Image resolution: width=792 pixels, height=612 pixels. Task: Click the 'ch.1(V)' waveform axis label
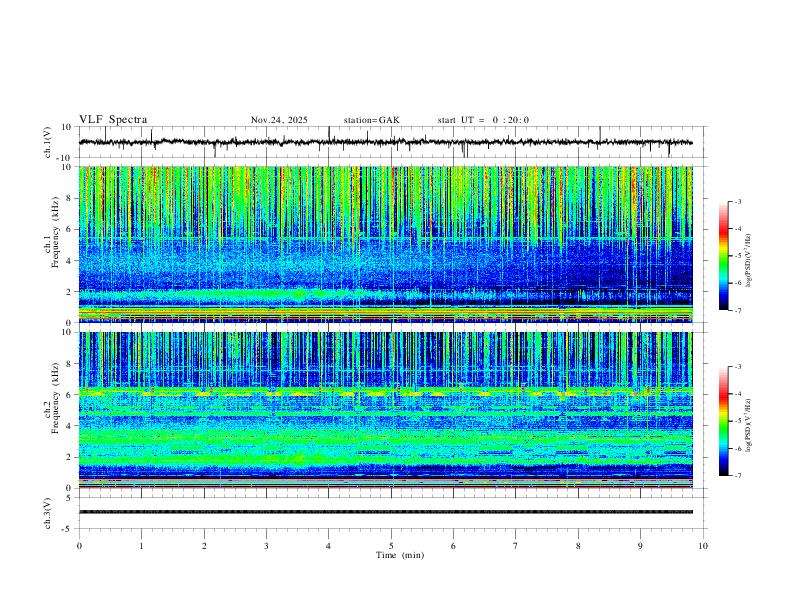49,142
